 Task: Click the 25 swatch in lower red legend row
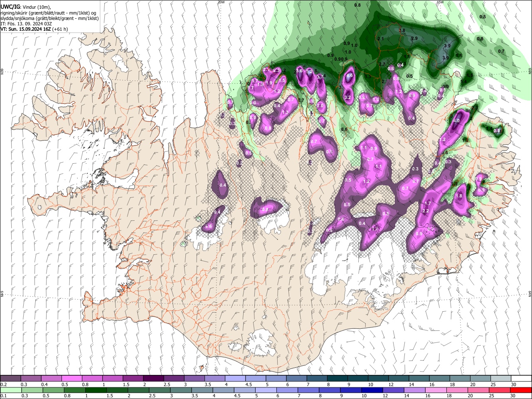click(x=499, y=390)
